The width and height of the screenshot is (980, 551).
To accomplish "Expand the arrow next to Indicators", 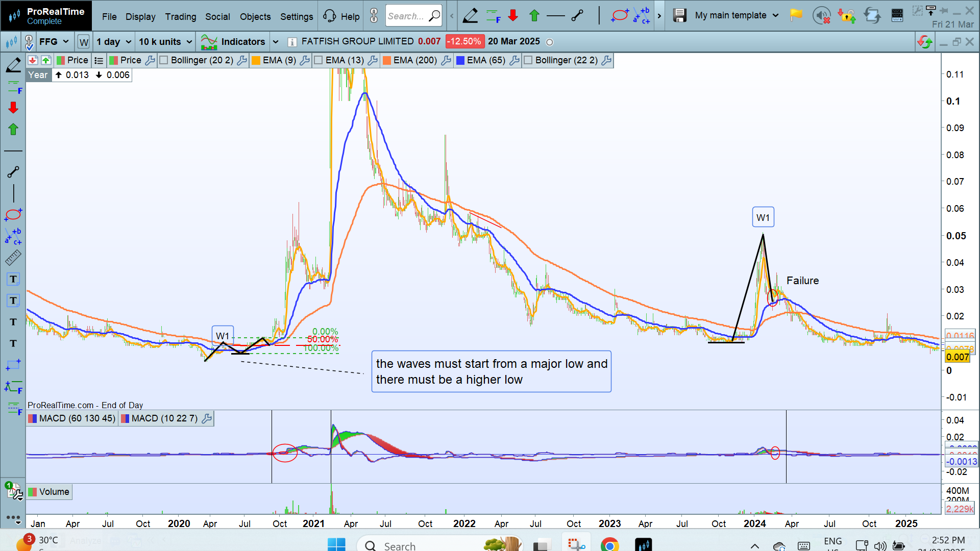I will point(276,41).
